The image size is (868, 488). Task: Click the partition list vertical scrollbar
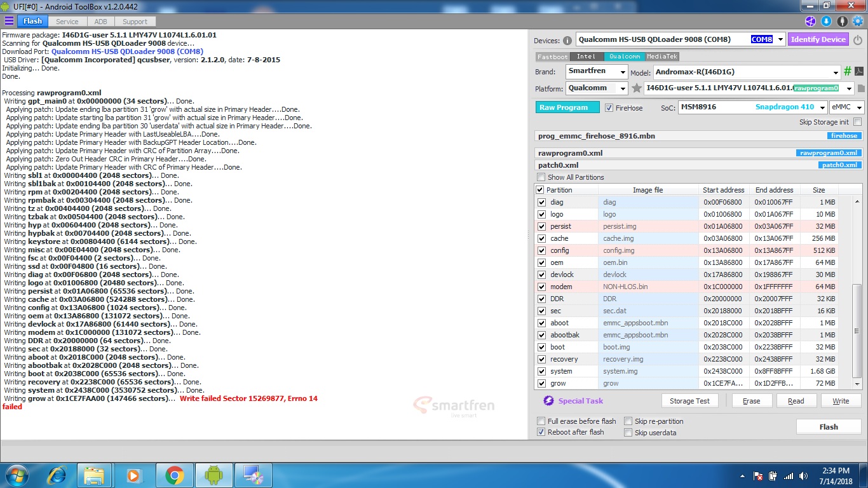857,293
